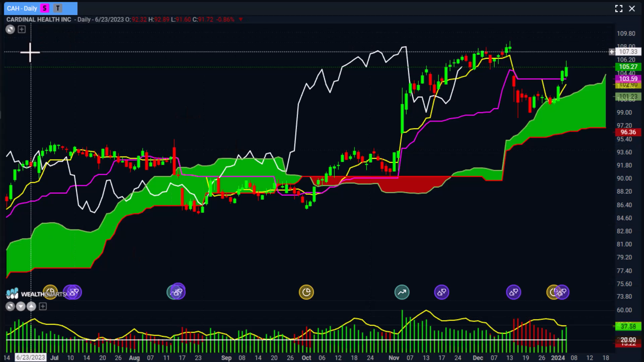
Task: Click the magenta S badge on tab
Action: (x=45, y=8)
